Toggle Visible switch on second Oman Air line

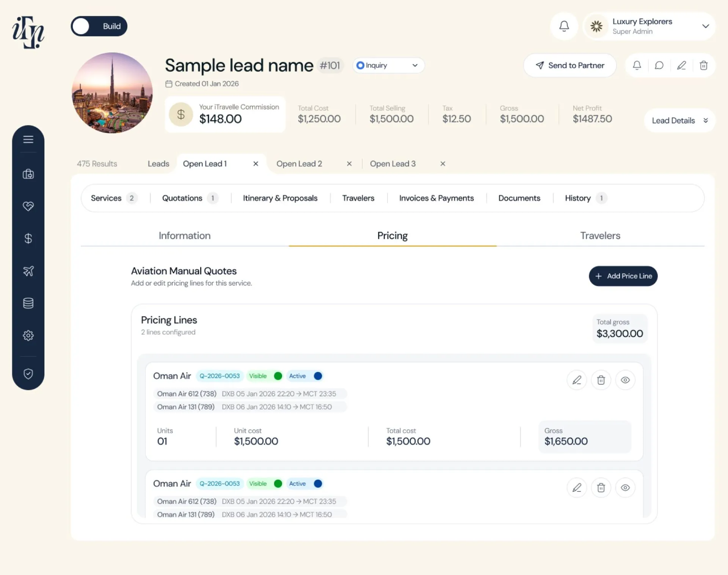coord(278,483)
